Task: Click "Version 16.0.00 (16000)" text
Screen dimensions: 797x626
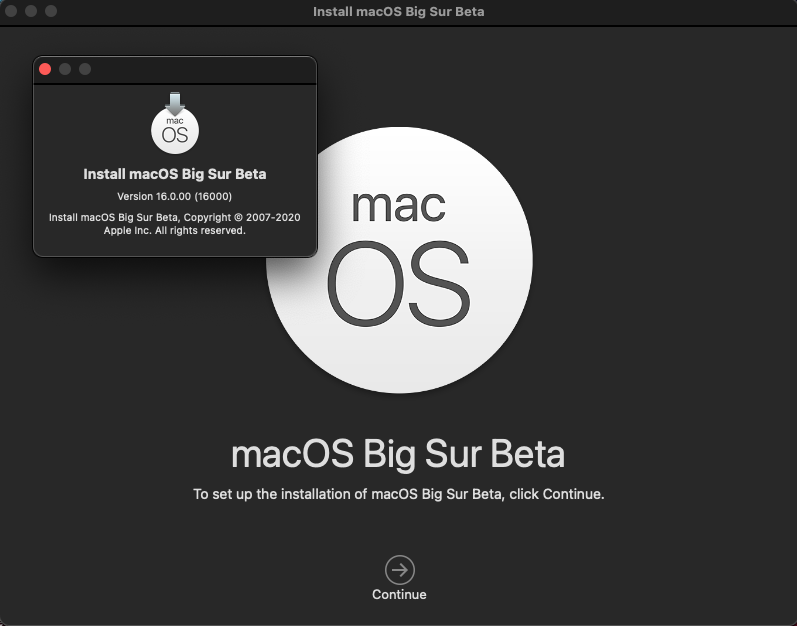Action: point(174,196)
